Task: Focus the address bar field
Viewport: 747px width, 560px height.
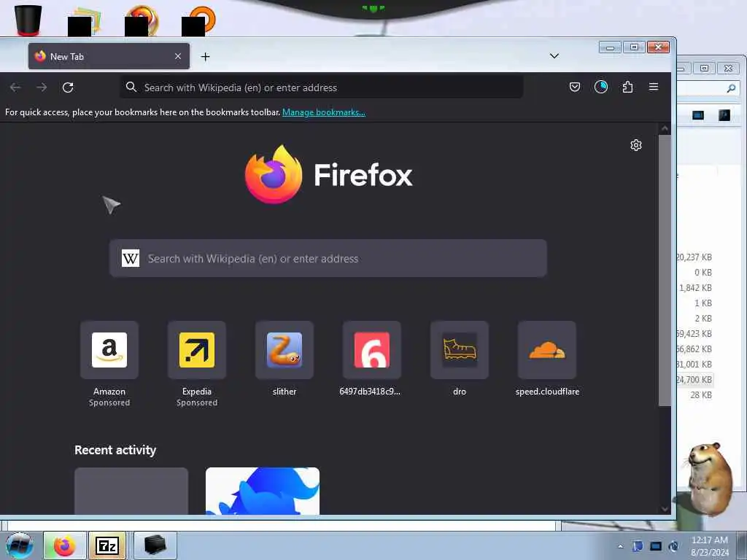Action: point(322,87)
